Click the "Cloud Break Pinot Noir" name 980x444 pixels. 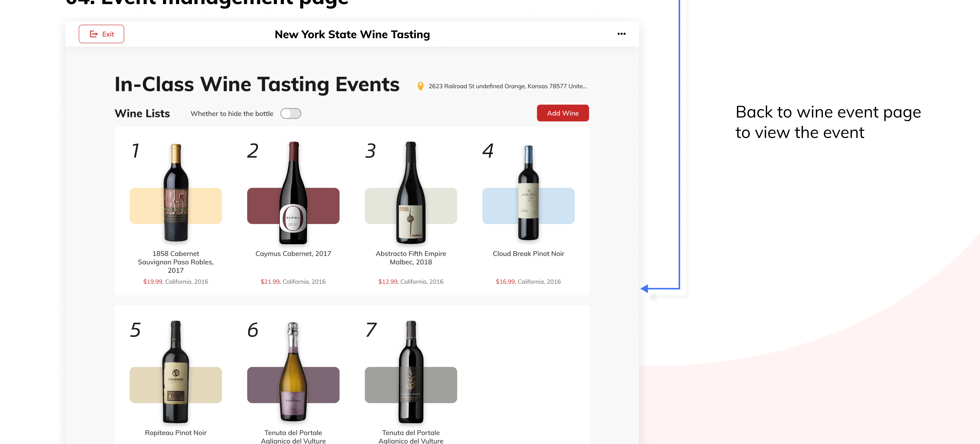coord(529,254)
